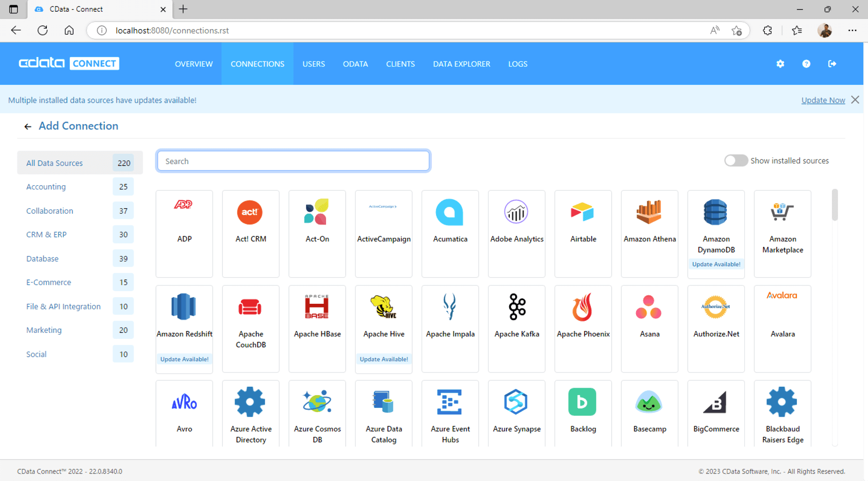
Task: Open the help question mark icon
Action: coord(806,64)
